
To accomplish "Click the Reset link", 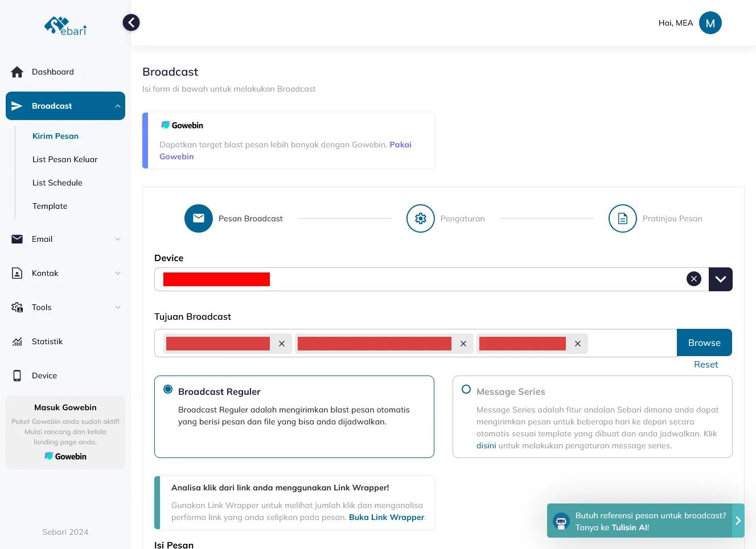I will 706,365.
